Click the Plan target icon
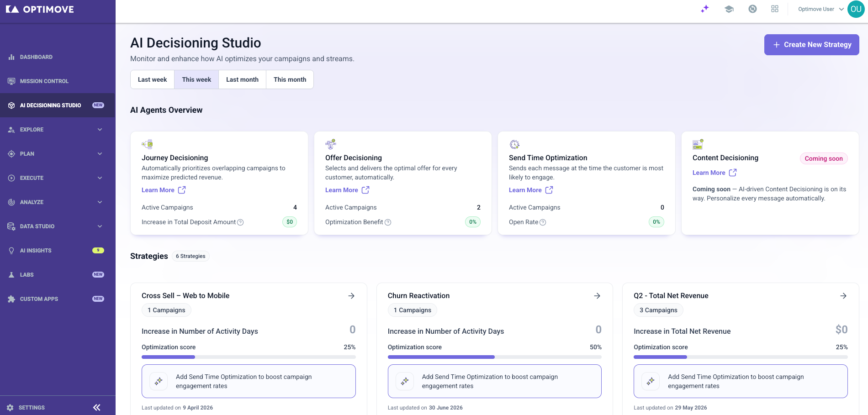Screen dimensions: 868x415 (x=11, y=154)
